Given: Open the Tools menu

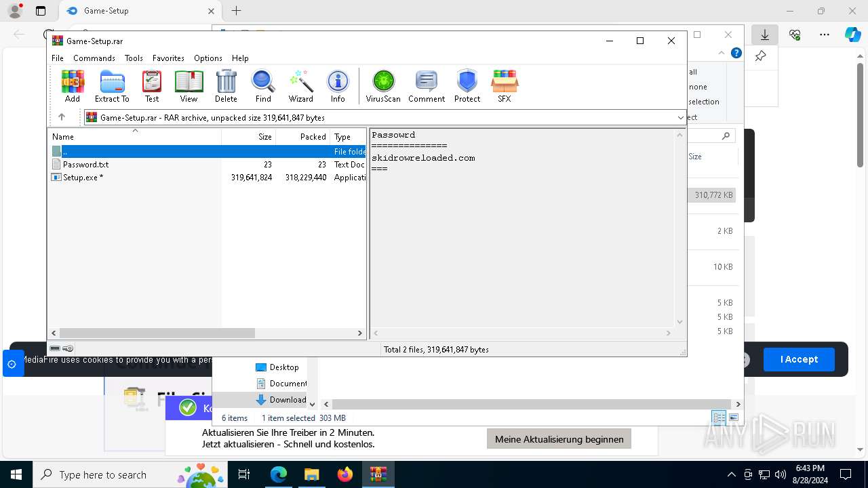Looking at the screenshot, I should 134,58.
